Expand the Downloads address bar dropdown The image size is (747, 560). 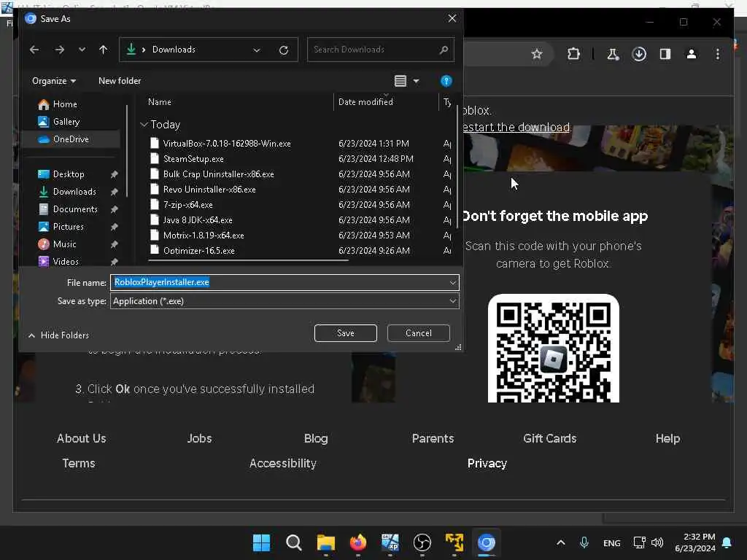257,50
